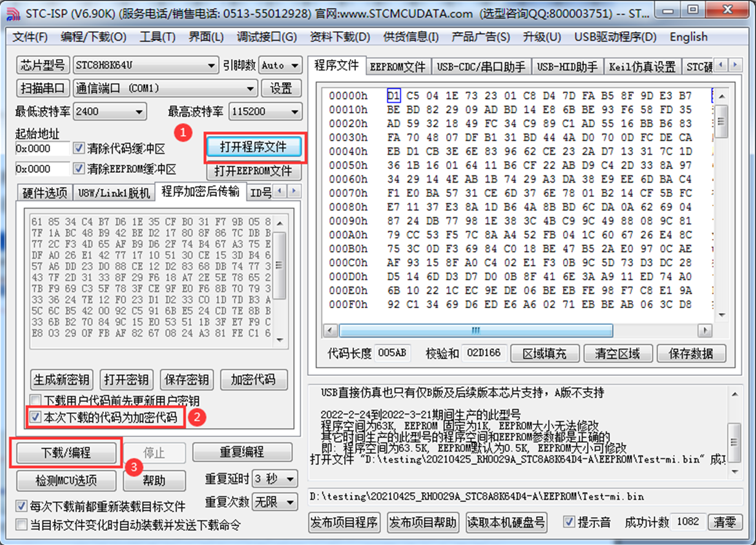756x545 pixels.
Task: Click the 加密代码 button
Action: (253, 380)
